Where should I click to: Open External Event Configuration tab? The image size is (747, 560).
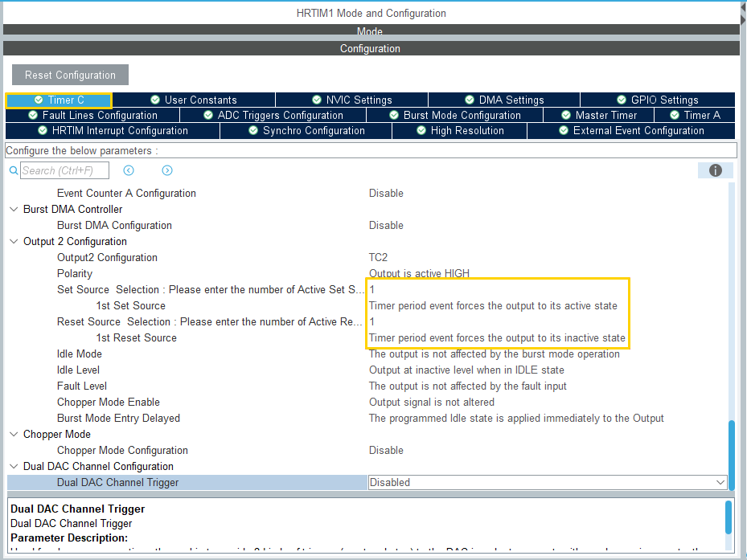click(x=631, y=130)
